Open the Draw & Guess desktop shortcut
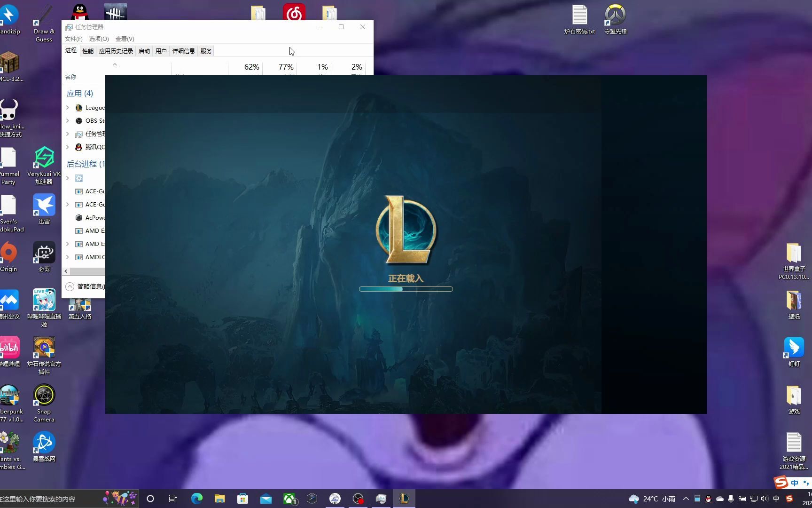Screen dimensions: 812x508 pyautogui.click(x=44, y=23)
